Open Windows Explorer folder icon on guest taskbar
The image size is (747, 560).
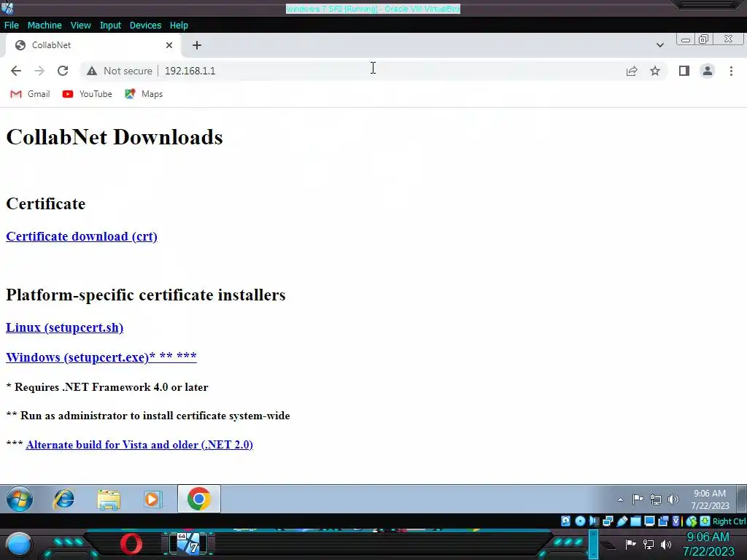[109, 499]
